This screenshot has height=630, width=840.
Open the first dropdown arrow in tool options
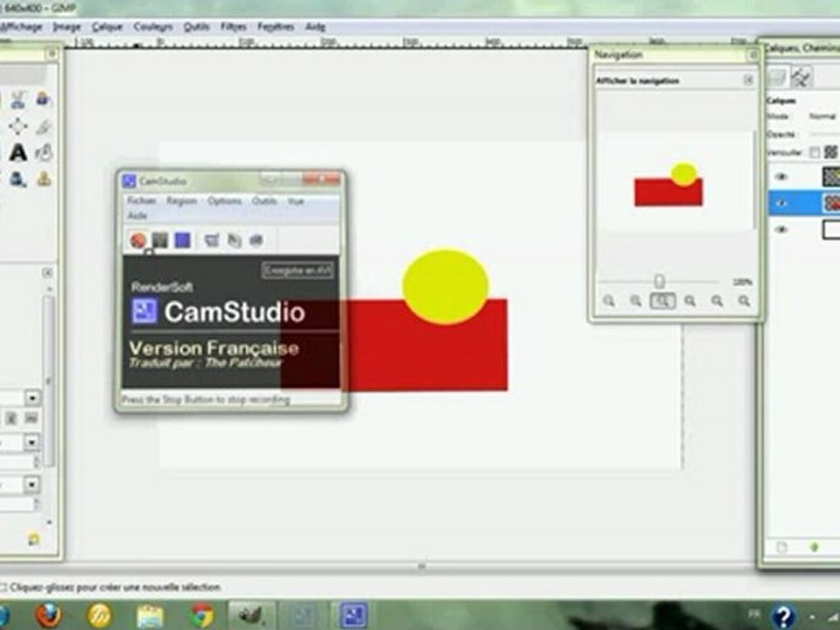click(x=32, y=398)
